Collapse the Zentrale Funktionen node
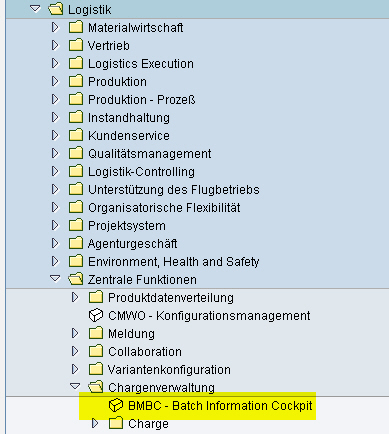Screen dimensions: 389x434 pyautogui.click(x=55, y=278)
